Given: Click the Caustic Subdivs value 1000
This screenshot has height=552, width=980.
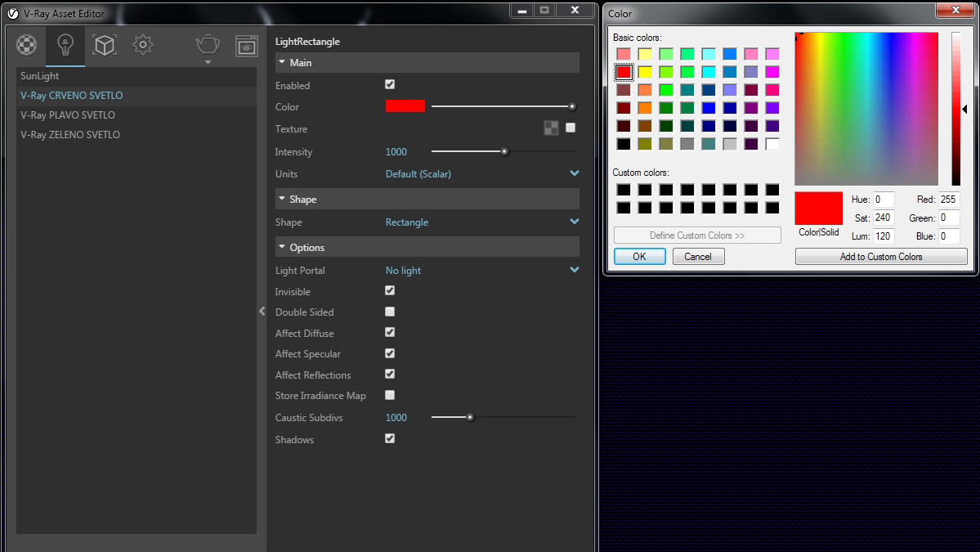Looking at the screenshot, I should (x=396, y=418).
